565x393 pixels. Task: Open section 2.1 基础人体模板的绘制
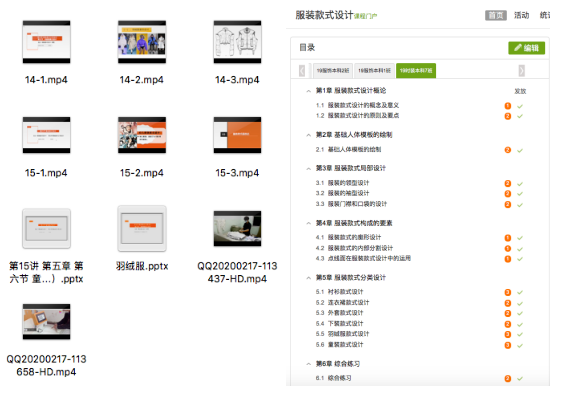click(348, 149)
